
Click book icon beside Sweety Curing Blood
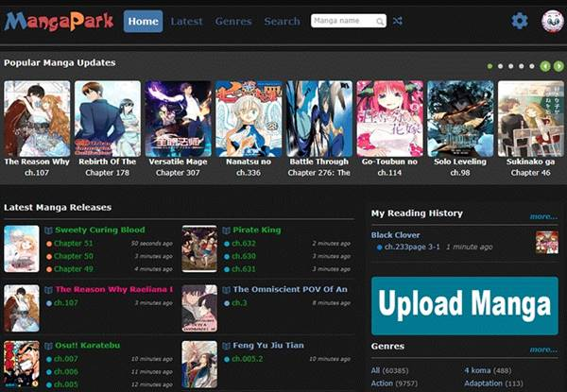tap(48, 230)
